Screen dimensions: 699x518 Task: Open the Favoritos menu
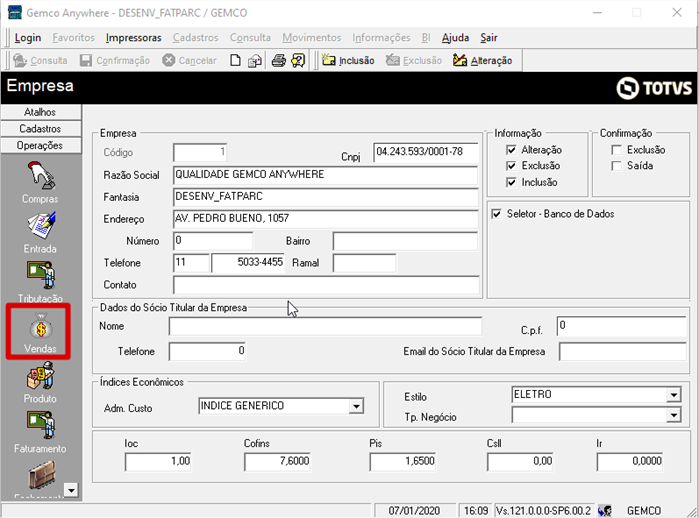pyautogui.click(x=74, y=38)
